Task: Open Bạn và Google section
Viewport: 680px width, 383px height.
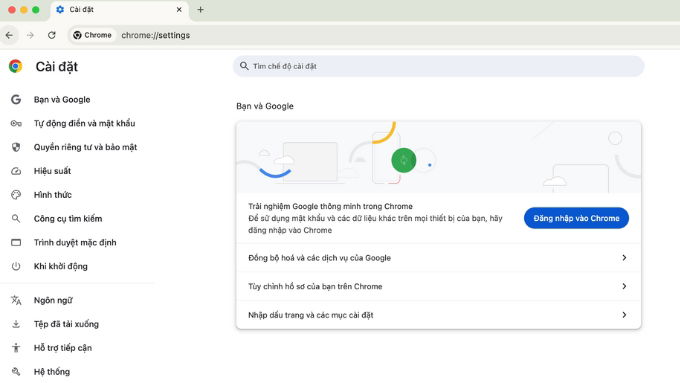Action: (x=62, y=99)
